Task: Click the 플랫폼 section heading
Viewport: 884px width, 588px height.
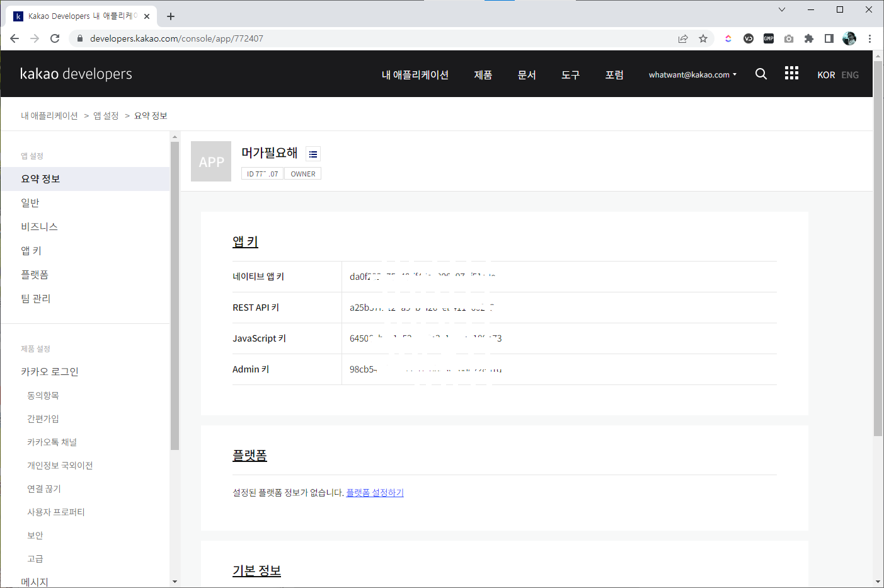Action: [x=250, y=455]
